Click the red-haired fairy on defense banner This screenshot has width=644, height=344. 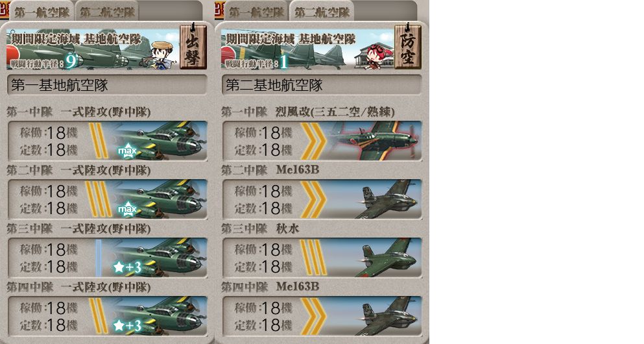coord(377,56)
